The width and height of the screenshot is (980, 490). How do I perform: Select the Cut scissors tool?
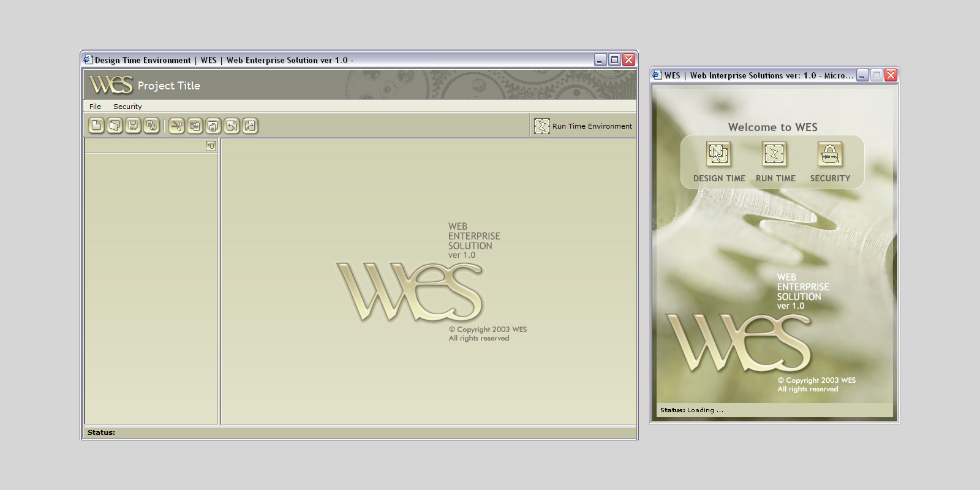coord(176,126)
